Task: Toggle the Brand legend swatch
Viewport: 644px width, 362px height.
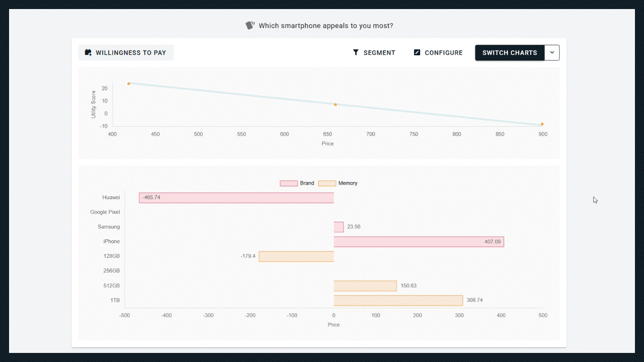Action: point(289,184)
